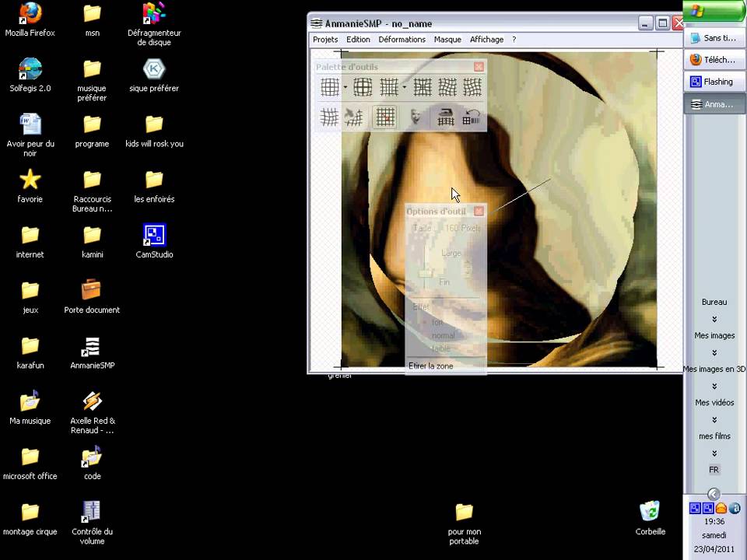747x560 pixels.
Task: Select the iron smoothing grid tool
Action: click(446, 117)
